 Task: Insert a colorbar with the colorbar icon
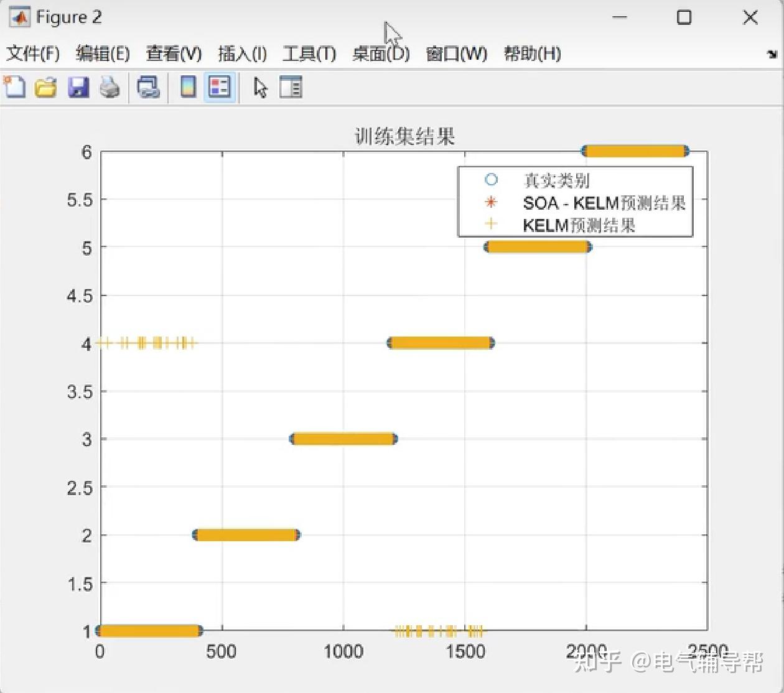tap(187, 87)
